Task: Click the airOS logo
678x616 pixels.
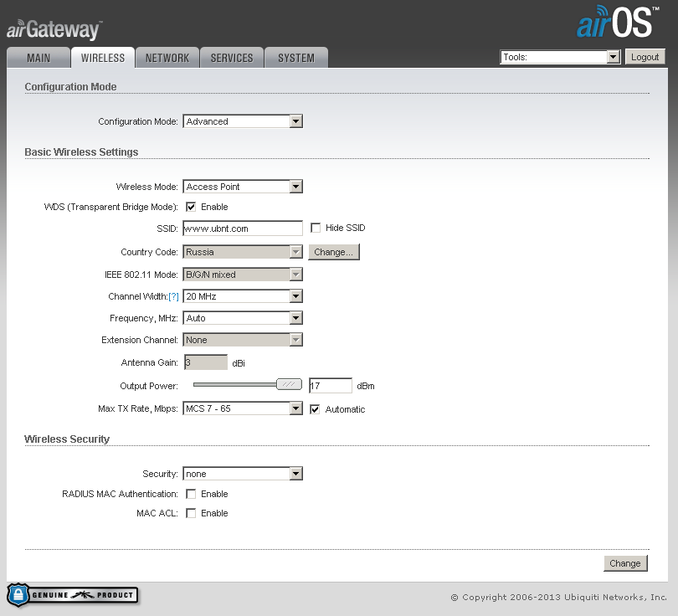Action: pos(616,23)
